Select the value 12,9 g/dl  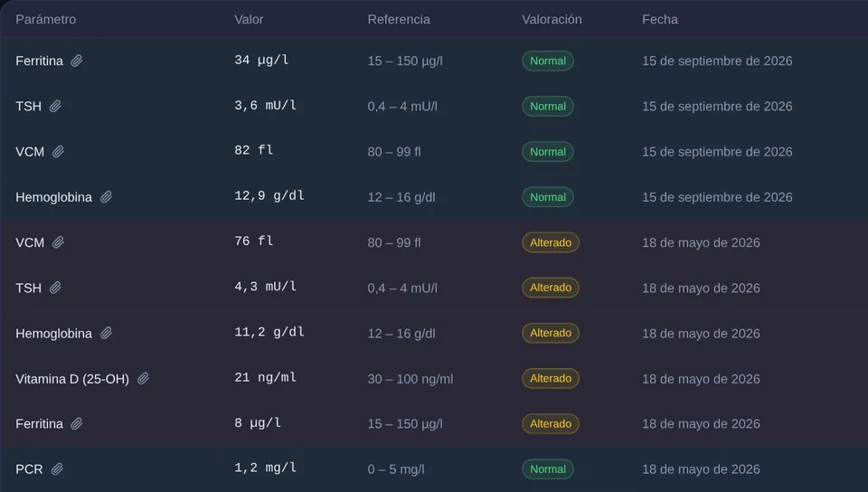(x=269, y=196)
